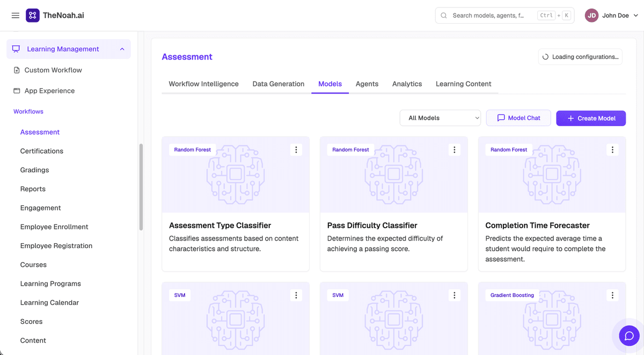Click the JD user avatar
Screen dimensions: 644x355
tap(591, 16)
